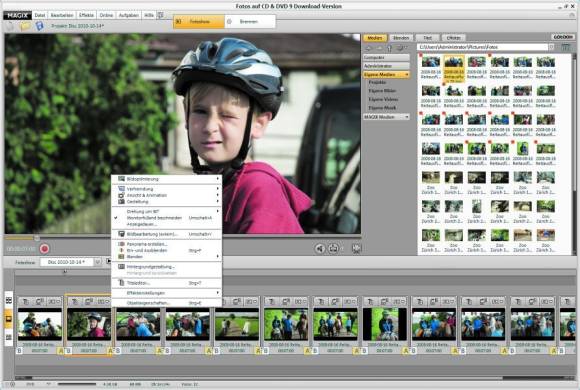Click the Bildoptimierung icon in context menu

[121, 179]
